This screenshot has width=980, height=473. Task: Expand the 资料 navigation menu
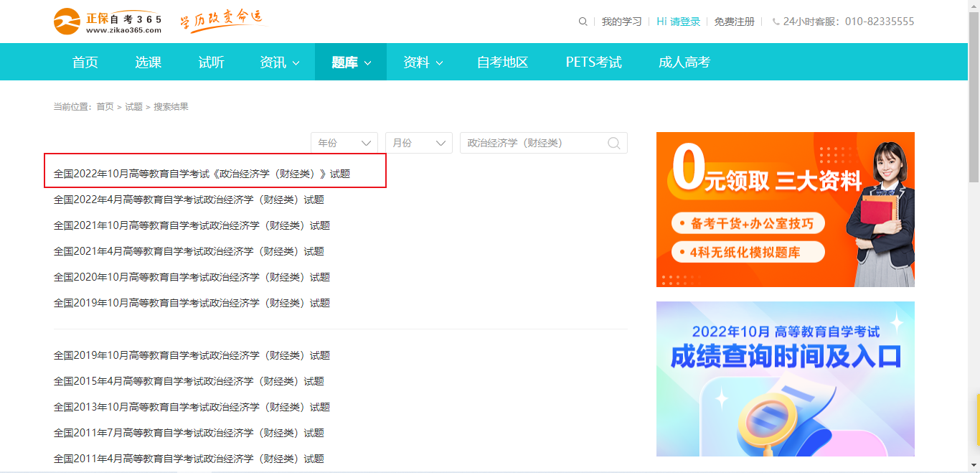[x=423, y=62]
